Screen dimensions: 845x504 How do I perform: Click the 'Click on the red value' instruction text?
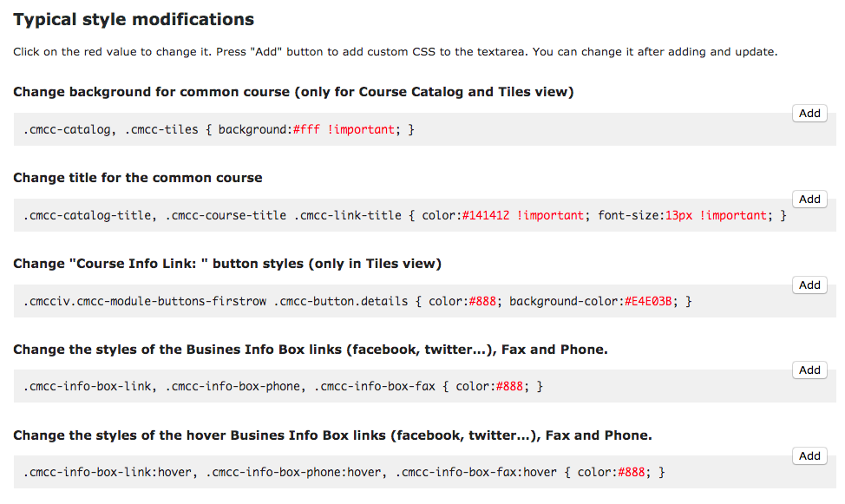point(395,52)
